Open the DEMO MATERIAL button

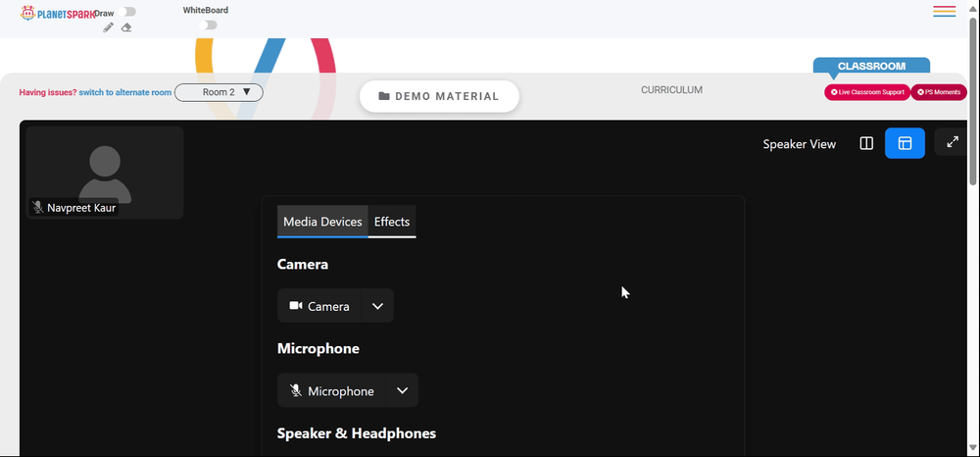tap(439, 96)
